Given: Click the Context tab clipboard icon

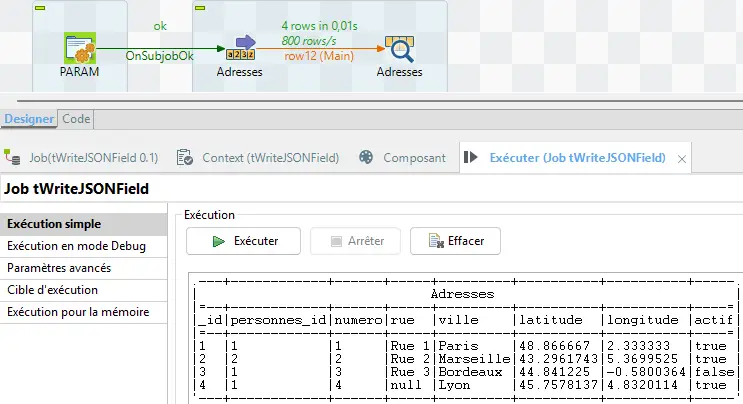Looking at the screenshot, I should 184,157.
